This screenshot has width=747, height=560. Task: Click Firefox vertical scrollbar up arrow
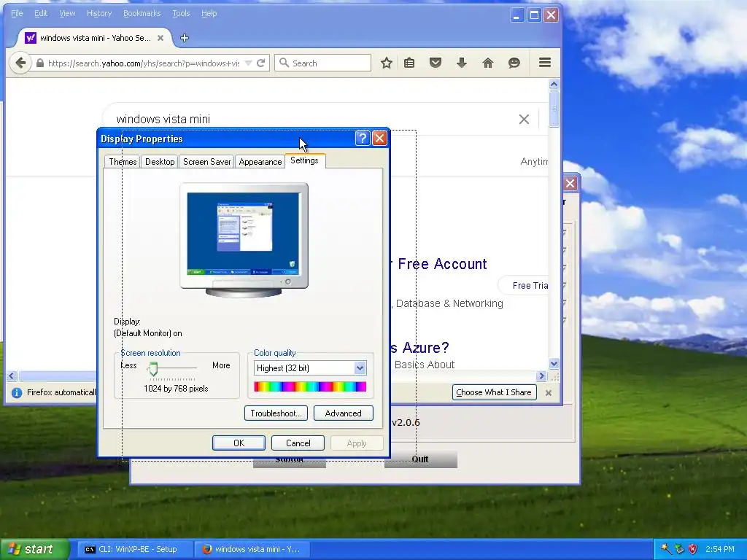[554, 85]
